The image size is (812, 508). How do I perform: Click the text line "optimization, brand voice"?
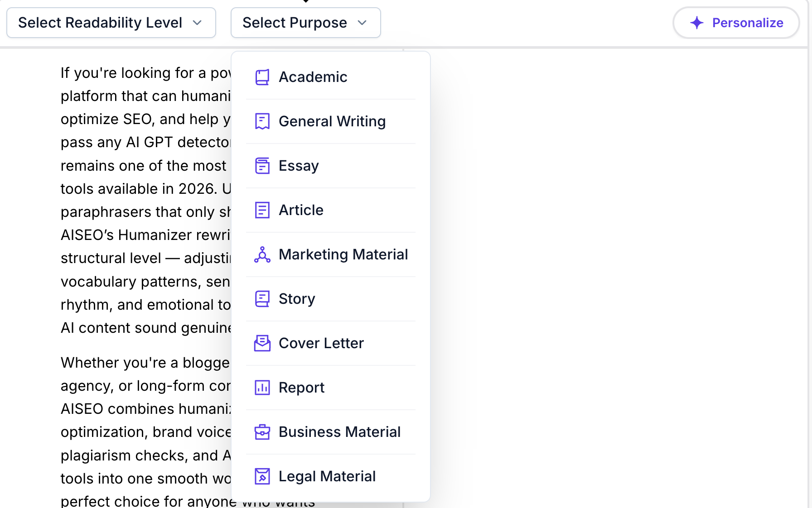click(x=146, y=432)
